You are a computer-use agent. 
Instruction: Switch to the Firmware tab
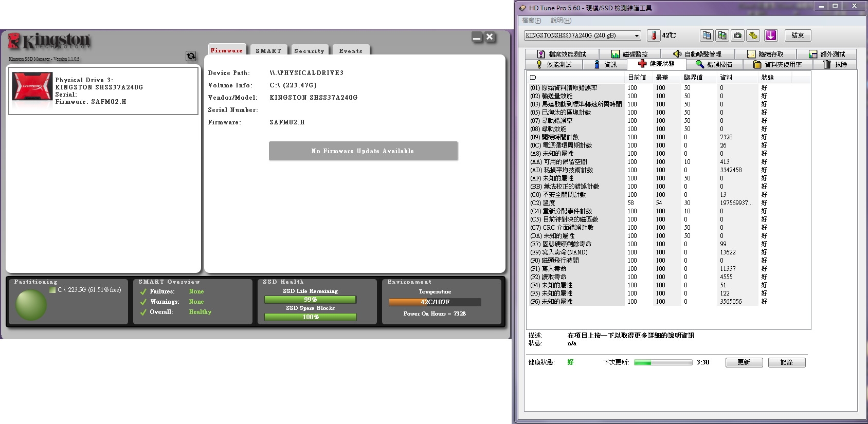pyautogui.click(x=227, y=50)
